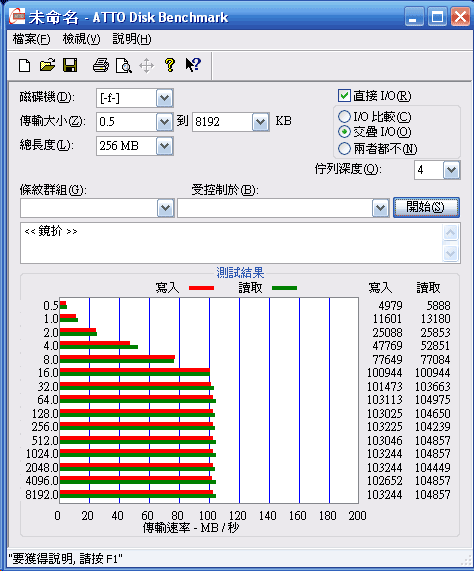Click the window resize grip in status bar
The image size is (474, 571).
466,560
